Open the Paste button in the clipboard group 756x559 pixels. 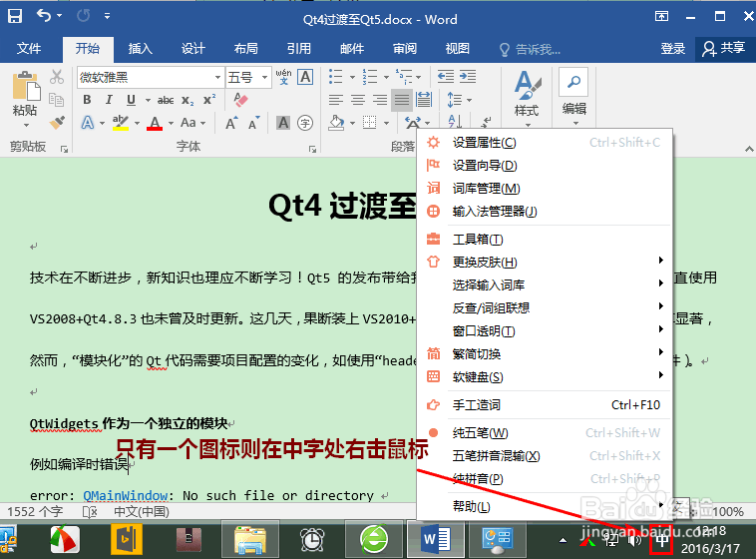pyautogui.click(x=25, y=100)
